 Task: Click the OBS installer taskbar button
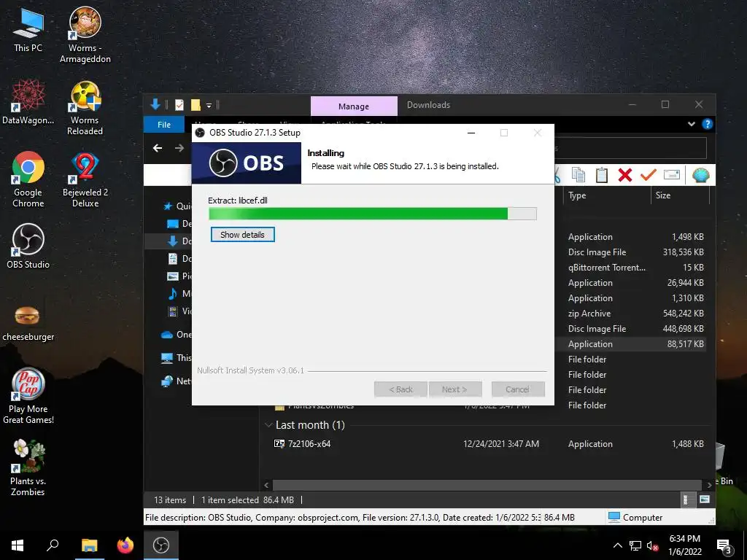pos(161,545)
